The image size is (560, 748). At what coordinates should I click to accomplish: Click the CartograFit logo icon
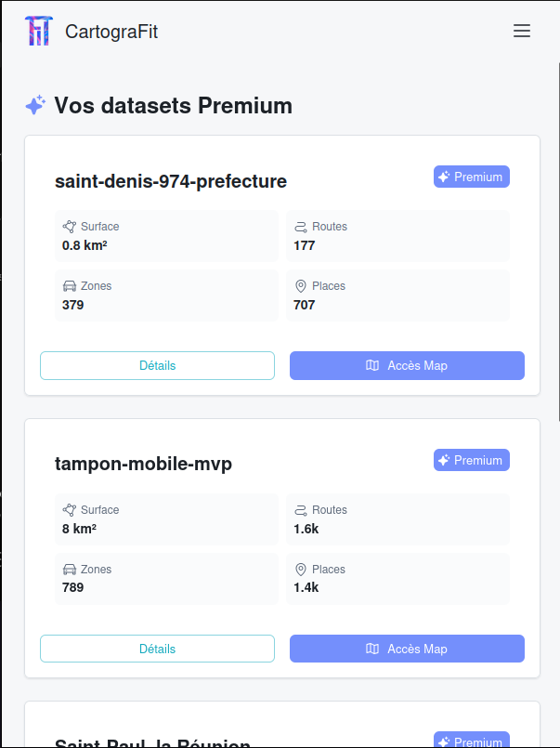tap(37, 31)
